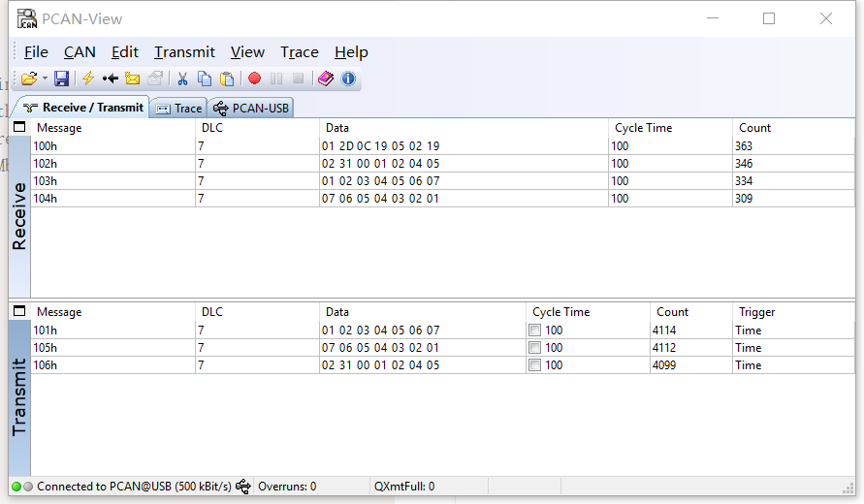Click Connected to PCAN@USB status text

(134, 487)
